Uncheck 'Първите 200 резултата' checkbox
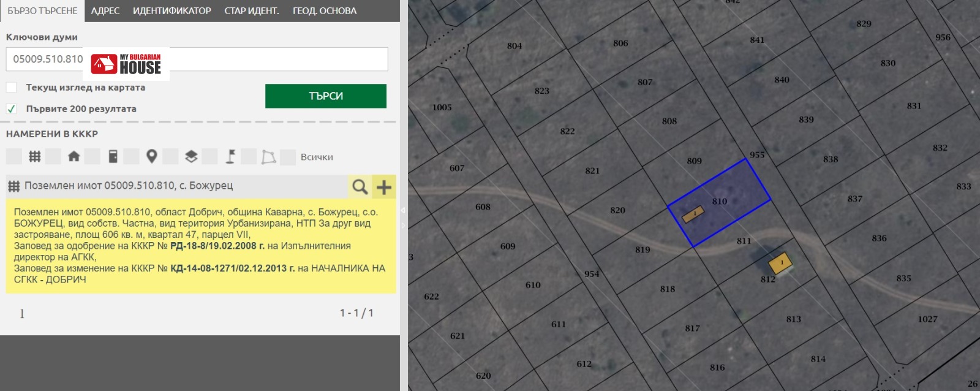This screenshot has width=980, height=391. pyautogui.click(x=12, y=108)
